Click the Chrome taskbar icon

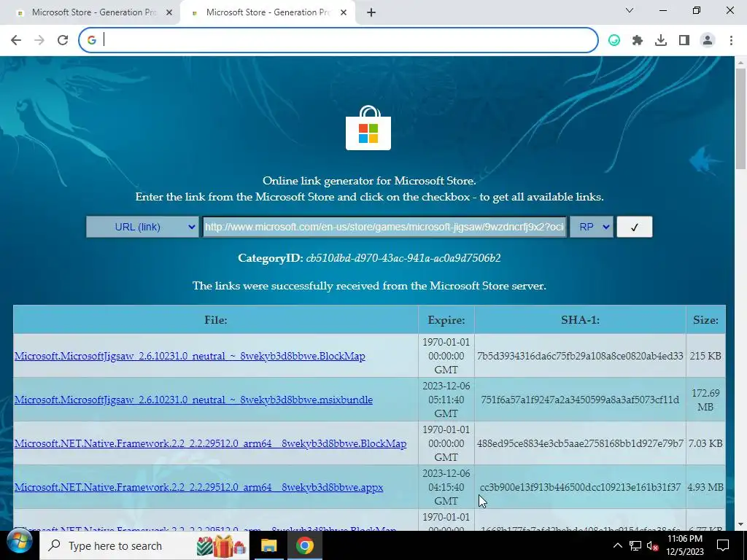click(305, 545)
